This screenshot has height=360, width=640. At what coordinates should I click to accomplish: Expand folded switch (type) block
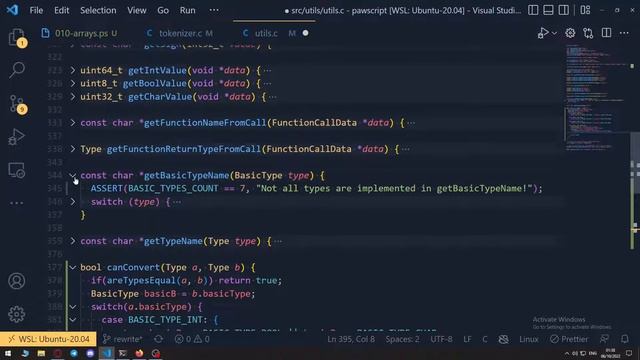coord(73,202)
